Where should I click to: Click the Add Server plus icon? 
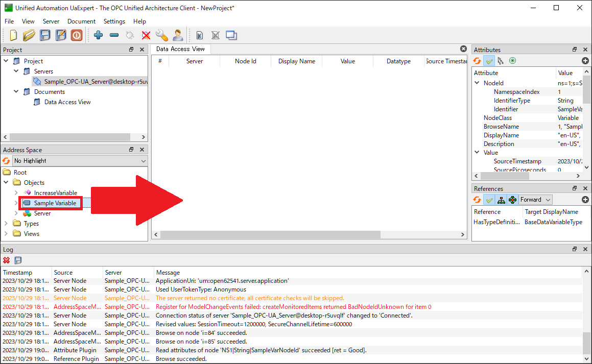(99, 35)
